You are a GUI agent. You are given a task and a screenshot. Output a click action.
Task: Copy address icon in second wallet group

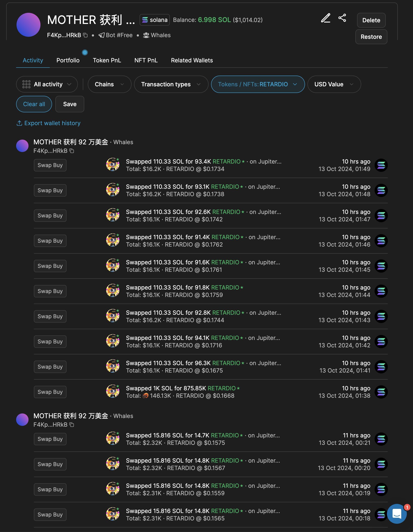[x=72, y=425]
